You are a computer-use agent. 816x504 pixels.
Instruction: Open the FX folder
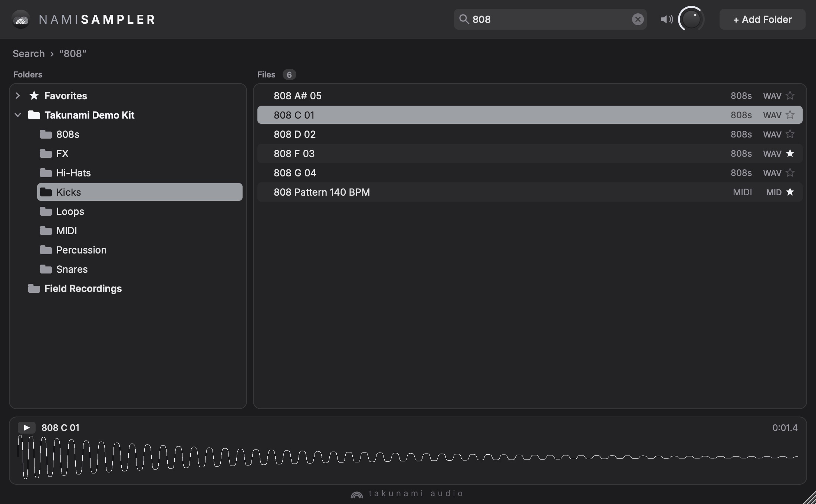(x=140, y=153)
